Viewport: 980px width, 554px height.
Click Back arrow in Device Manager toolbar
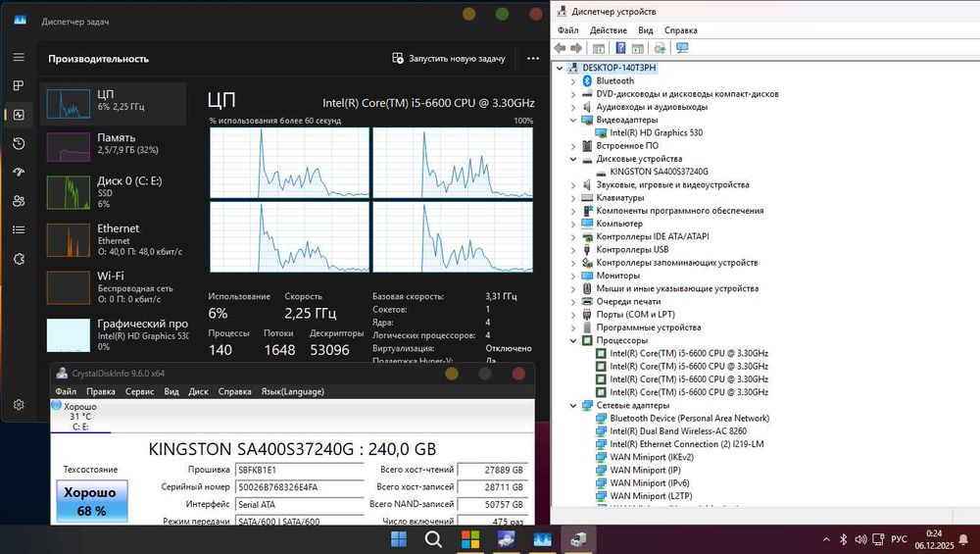(560, 48)
